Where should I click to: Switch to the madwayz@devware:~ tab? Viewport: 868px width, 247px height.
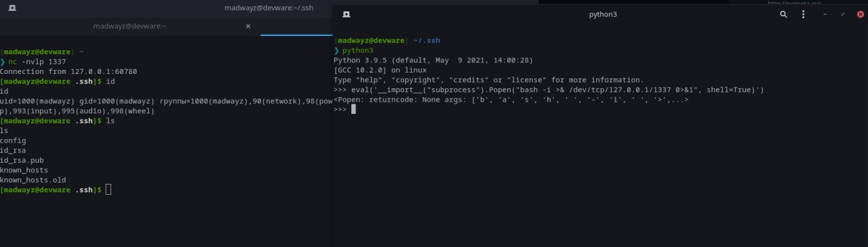point(129,26)
